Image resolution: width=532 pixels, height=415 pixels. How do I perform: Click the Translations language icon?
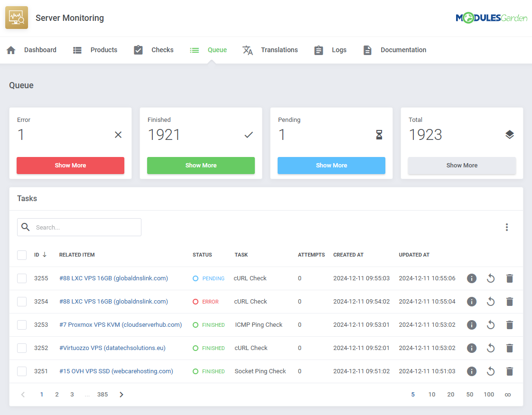[x=248, y=50]
